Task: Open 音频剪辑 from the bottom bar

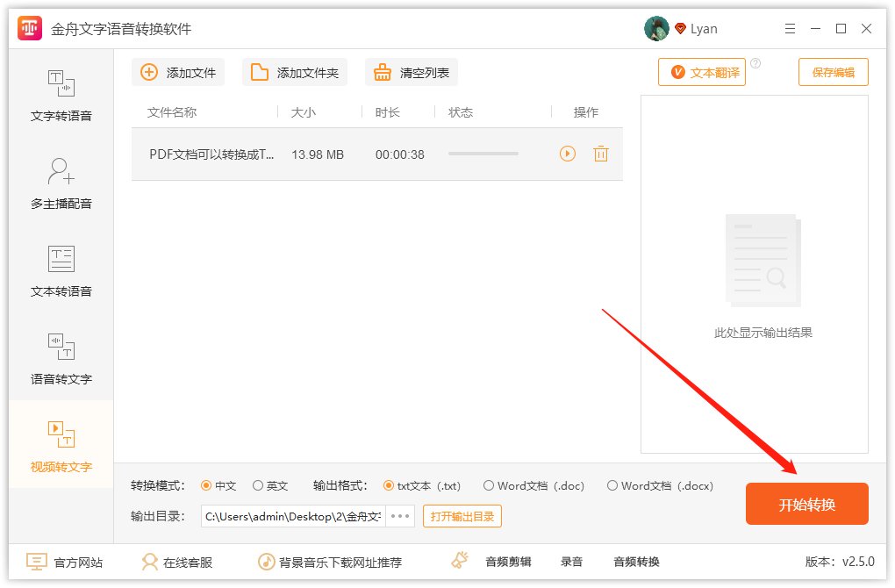Action: pos(507,561)
